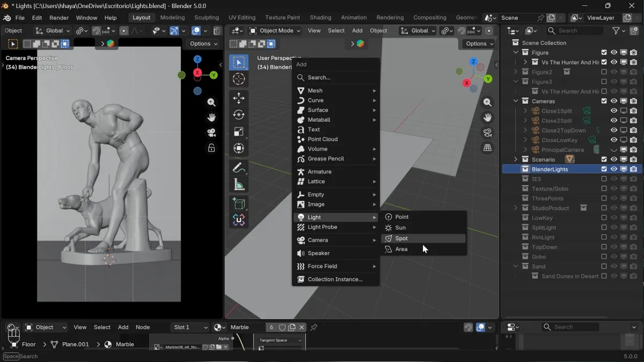Click camera view icon in Camera Perspective viewport
This screenshot has height=362, width=644.
211,132
